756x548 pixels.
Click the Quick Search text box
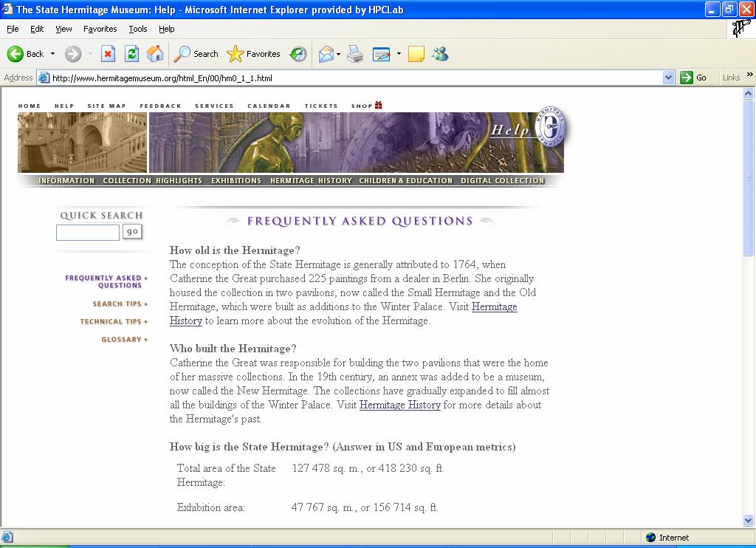pyautogui.click(x=88, y=233)
